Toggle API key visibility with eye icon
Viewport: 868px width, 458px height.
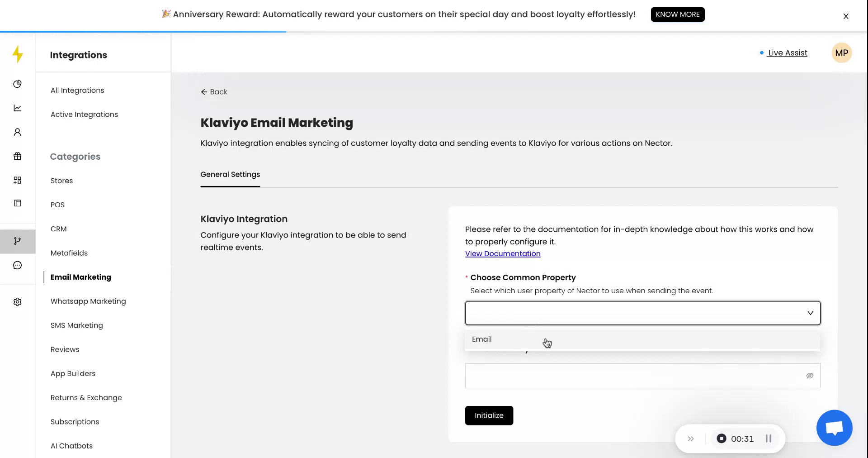809,376
